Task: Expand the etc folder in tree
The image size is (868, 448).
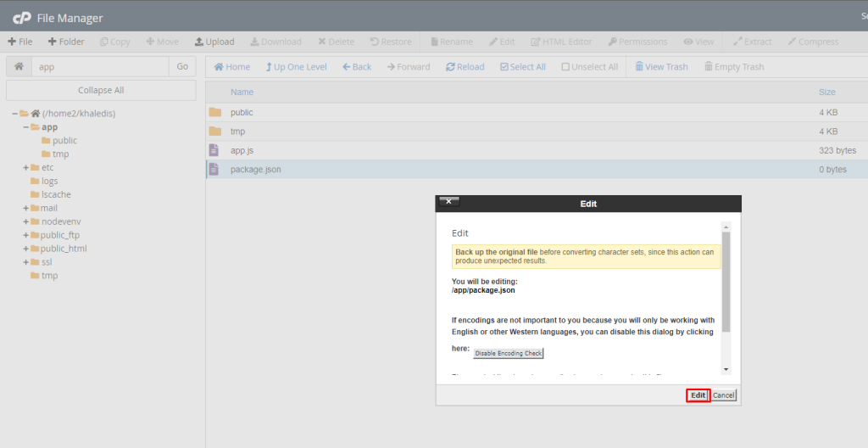Action: click(x=25, y=168)
